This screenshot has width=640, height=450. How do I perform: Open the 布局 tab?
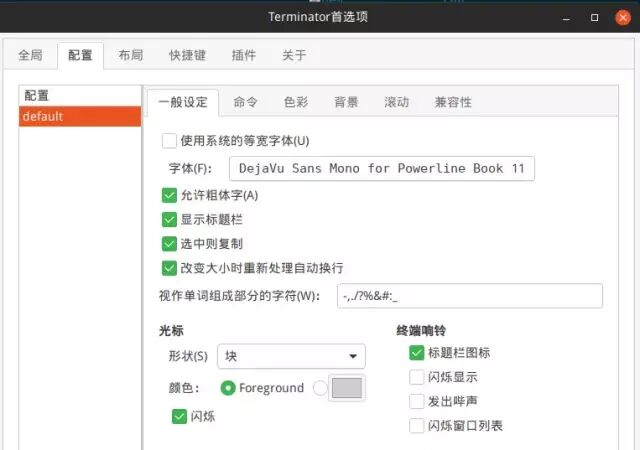coord(131,55)
